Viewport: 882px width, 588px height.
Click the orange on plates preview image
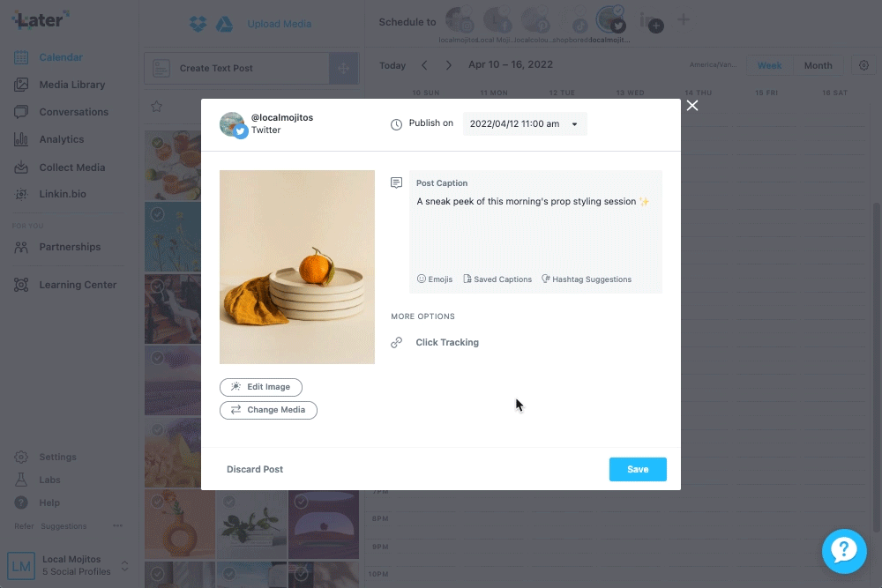(x=297, y=267)
